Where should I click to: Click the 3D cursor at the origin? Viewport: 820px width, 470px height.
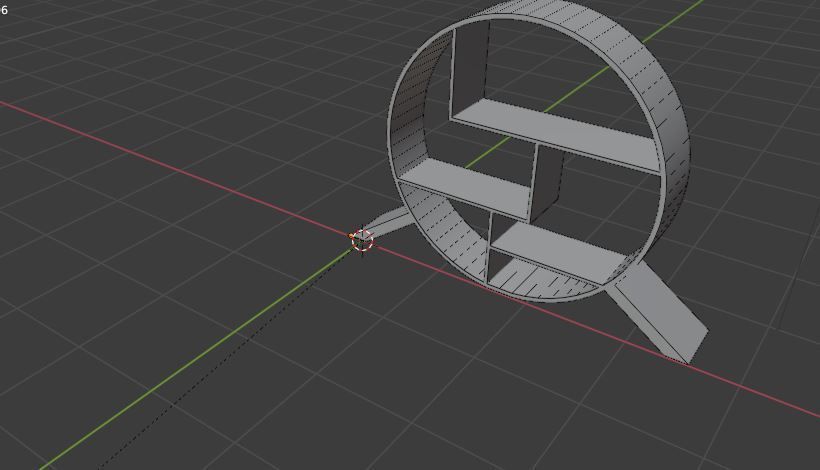click(362, 240)
